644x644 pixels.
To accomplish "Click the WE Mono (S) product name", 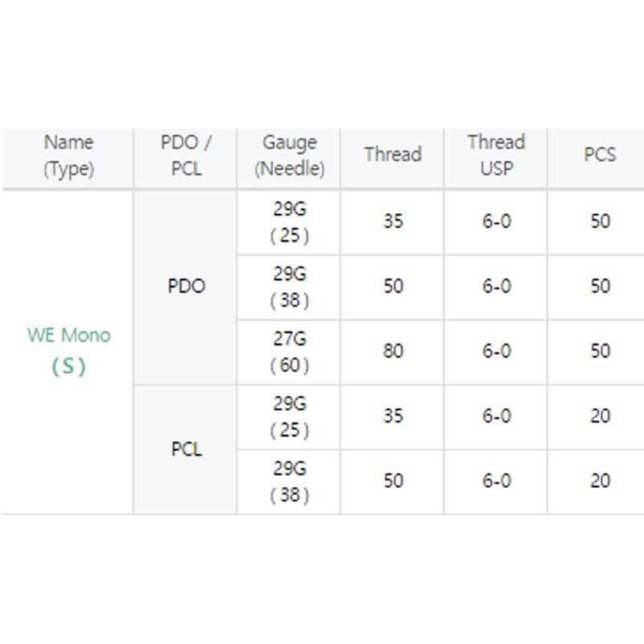I will coord(68,351).
